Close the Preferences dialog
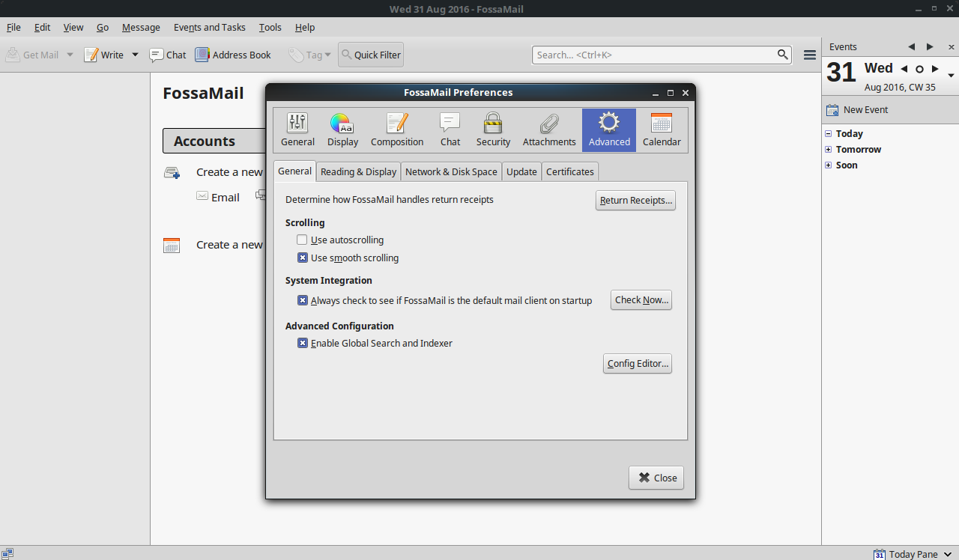The width and height of the screenshot is (959, 560). tap(656, 478)
